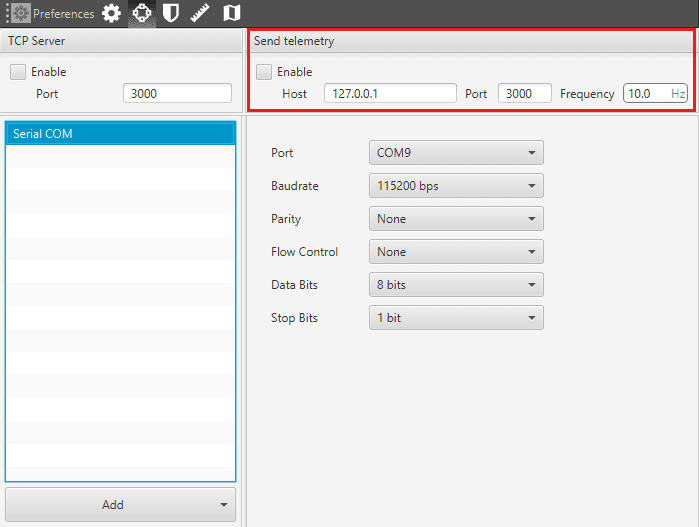Open the Port COM9 dropdown
Screen dimensions: 699x527
pyautogui.click(x=456, y=153)
